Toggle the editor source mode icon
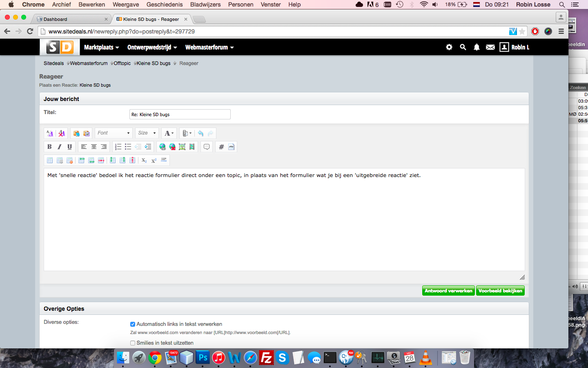This screenshot has height=368, width=588. point(50,133)
